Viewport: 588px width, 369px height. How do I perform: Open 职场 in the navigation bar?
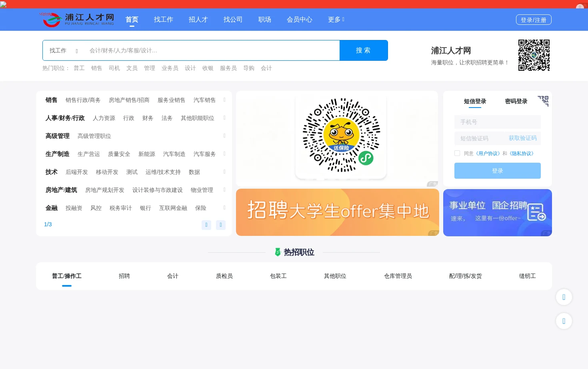point(265,19)
